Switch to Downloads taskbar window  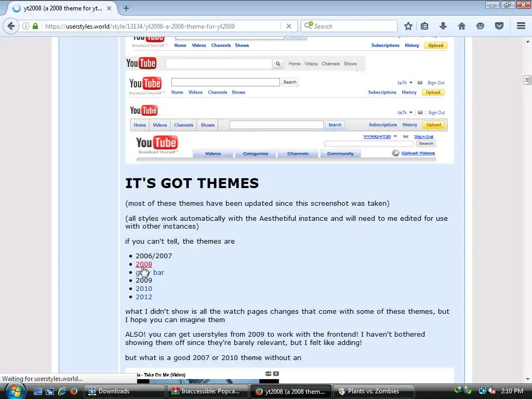(125, 391)
